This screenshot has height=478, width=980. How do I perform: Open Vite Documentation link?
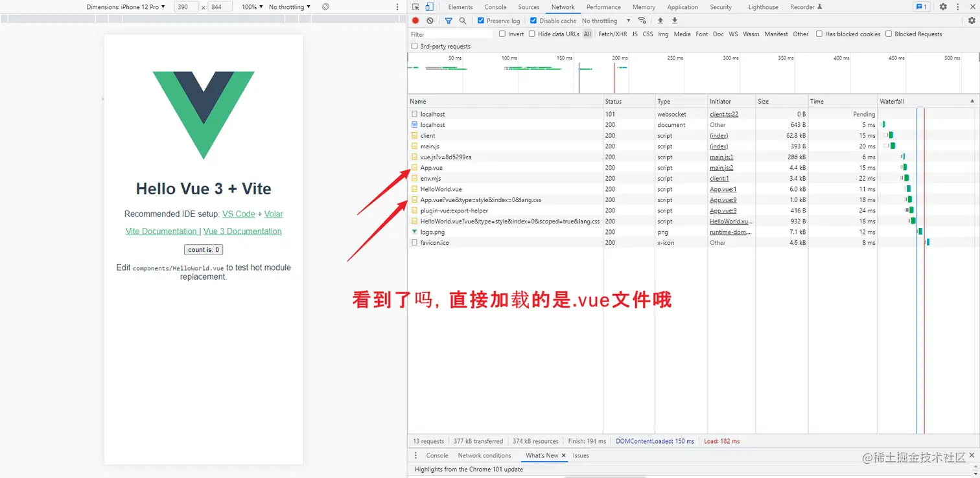pos(161,231)
